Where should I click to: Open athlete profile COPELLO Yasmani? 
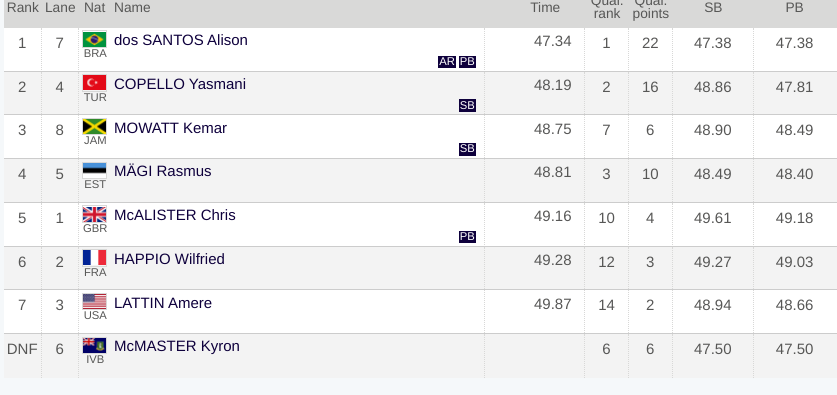pyautogui.click(x=180, y=84)
